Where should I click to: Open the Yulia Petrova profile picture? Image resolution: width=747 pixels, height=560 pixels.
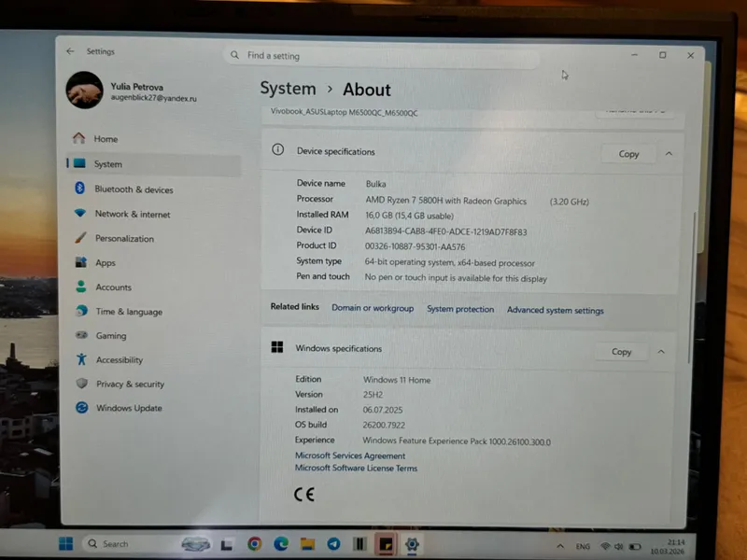[x=84, y=90]
